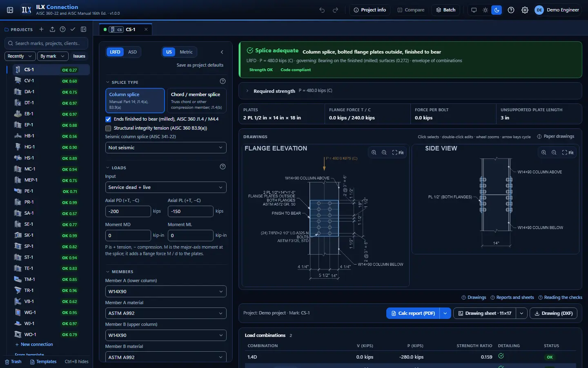Toggle the sidebar panel icon

point(10,10)
